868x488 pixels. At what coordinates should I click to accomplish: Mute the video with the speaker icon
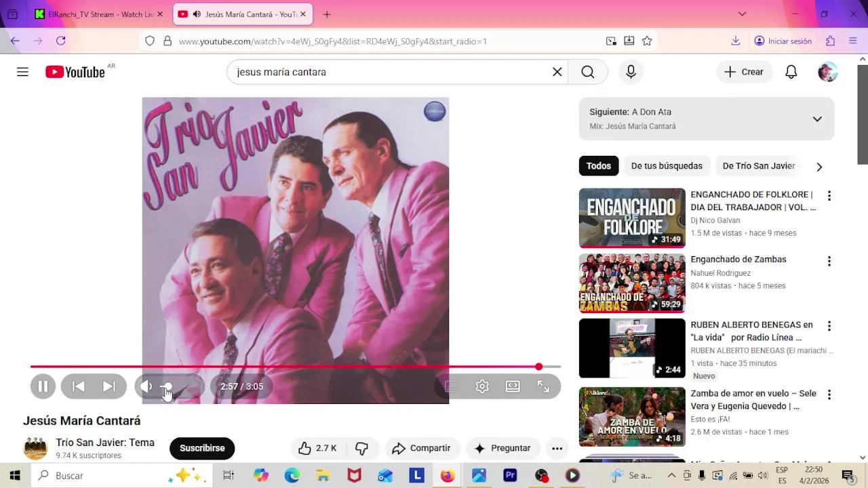[x=146, y=386]
